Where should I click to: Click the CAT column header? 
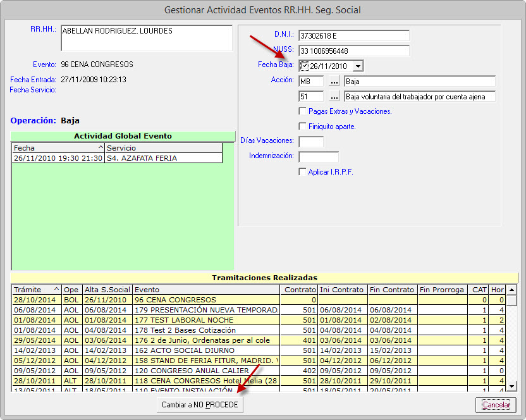[x=478, y=290]
